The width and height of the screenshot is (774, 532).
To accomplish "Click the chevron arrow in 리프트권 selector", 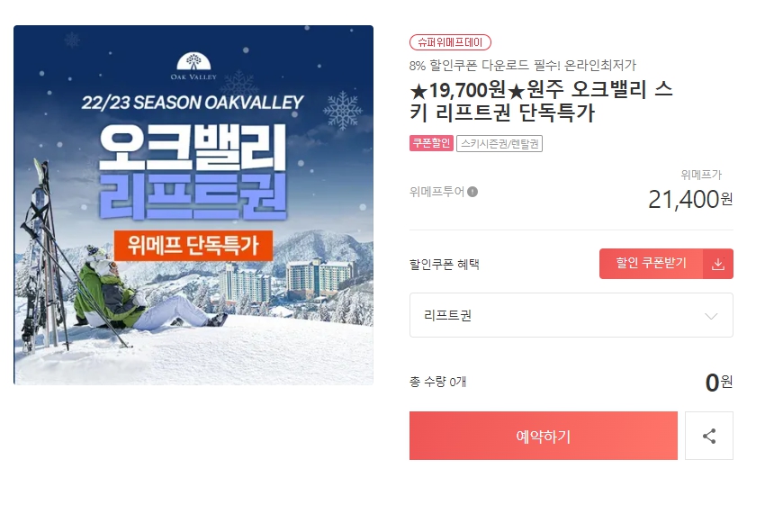I will coord(711,316).
